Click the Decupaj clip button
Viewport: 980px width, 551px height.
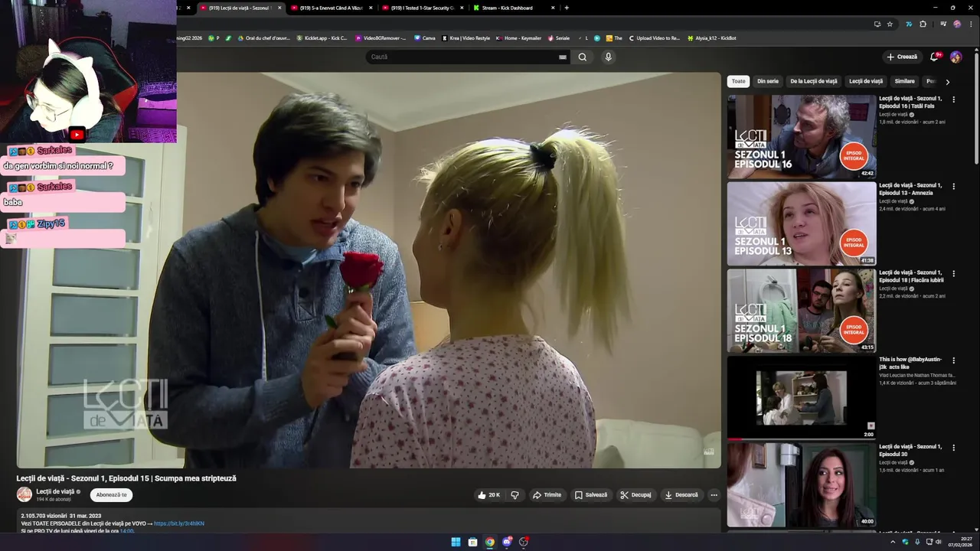[635, 495]
